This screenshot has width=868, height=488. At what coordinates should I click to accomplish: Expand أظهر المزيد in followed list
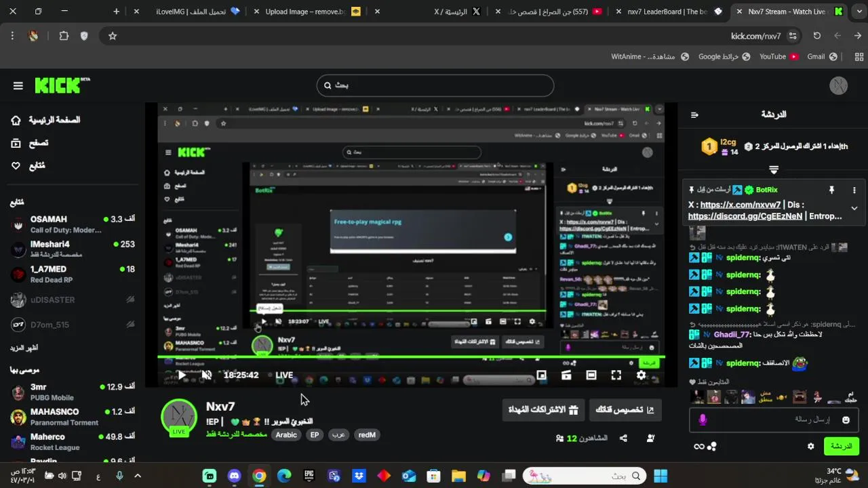24,348
